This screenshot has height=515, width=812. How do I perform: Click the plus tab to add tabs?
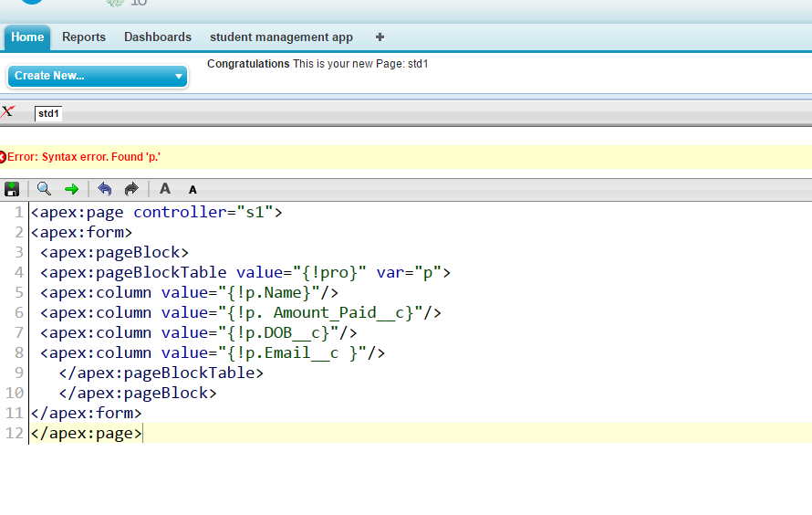(x=380, y=37)
